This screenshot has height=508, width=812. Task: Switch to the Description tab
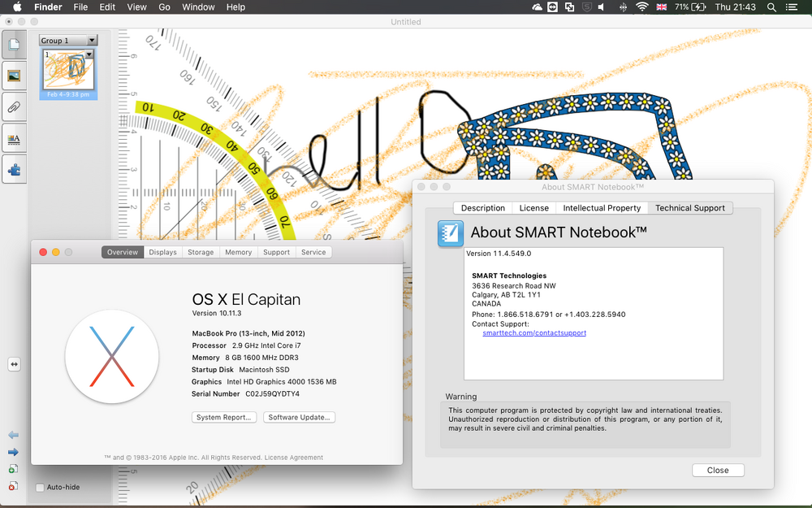[482, 208]
